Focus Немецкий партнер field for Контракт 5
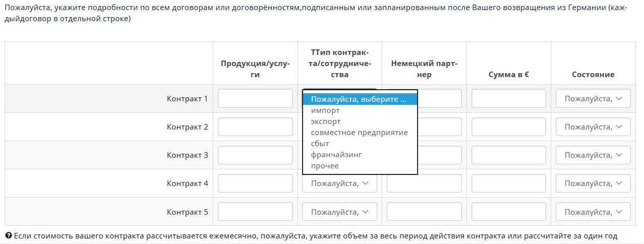 tap(424, 212)
